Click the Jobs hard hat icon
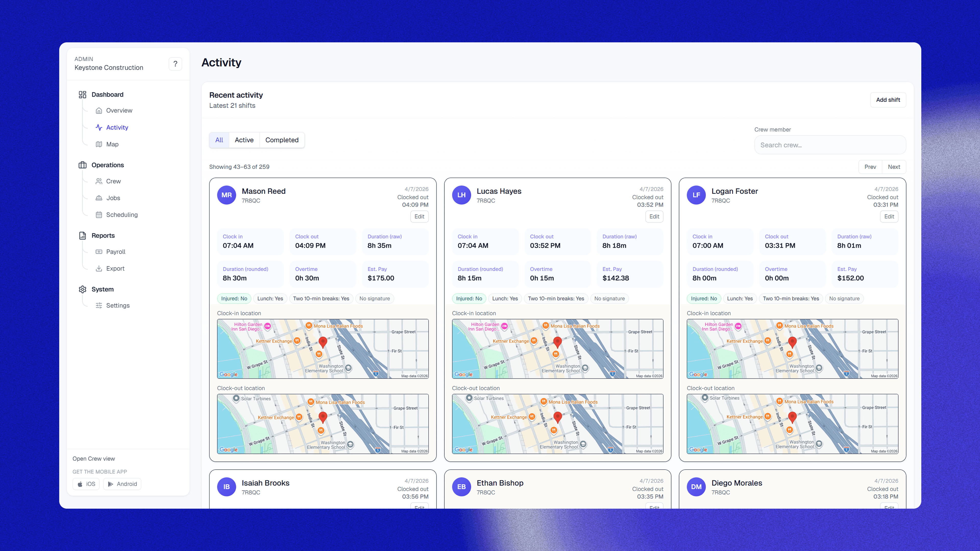The width and height of the screenshot is (980, 551). click(x=99, y=198)
